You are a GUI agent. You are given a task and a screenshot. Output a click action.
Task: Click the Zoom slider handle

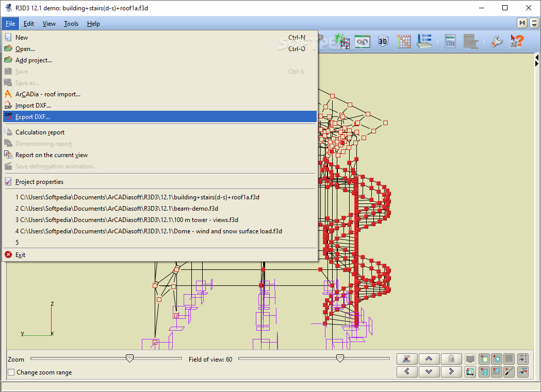[x=129, y=358]
